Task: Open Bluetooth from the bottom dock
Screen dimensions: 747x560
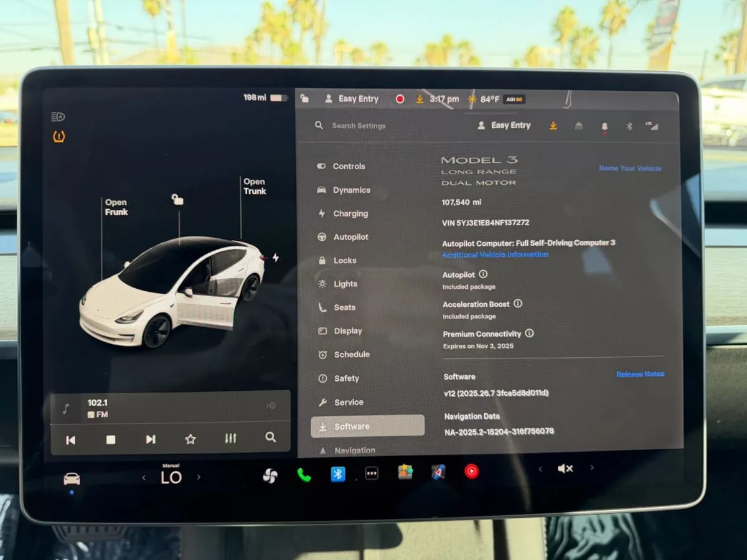Action: coord(337,474)
